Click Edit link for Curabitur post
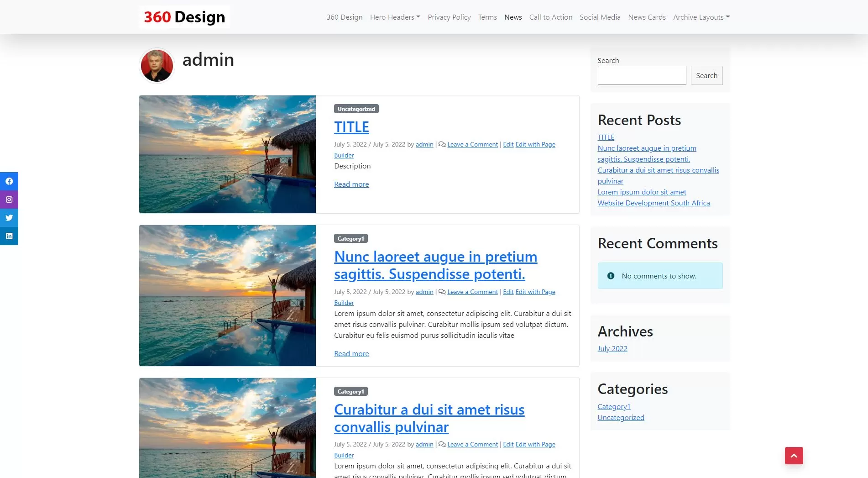 [508, 444]
